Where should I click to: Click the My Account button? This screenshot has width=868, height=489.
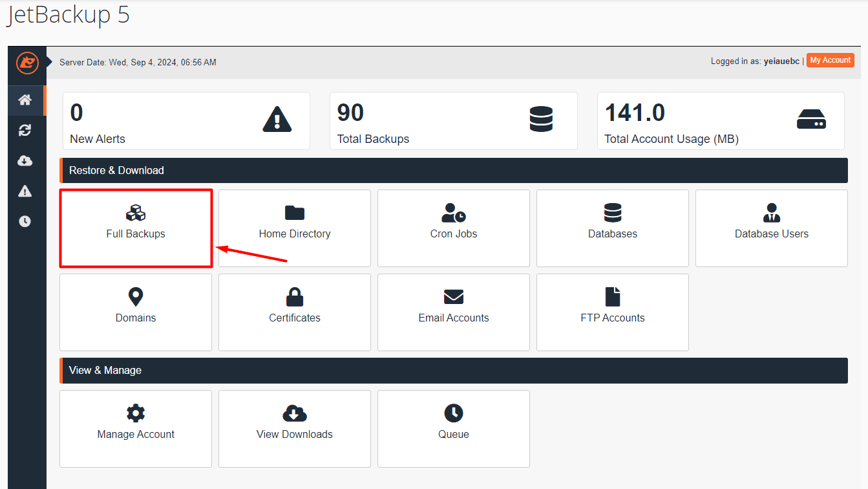[830, 60]
